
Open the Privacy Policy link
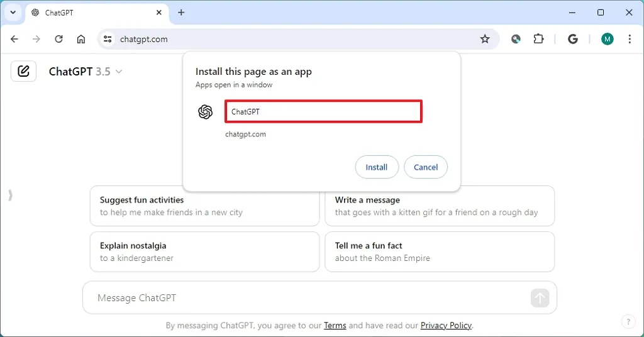(x=446, y=326)
